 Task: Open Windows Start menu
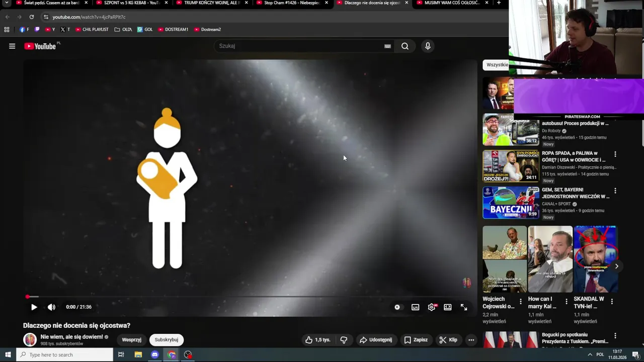[x=8, y=355]
